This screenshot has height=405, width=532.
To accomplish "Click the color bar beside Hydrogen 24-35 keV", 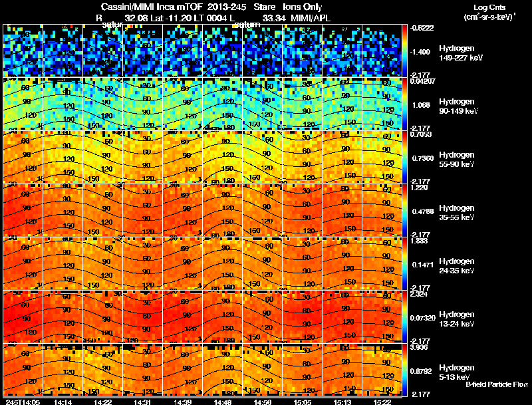I will 404,263.
